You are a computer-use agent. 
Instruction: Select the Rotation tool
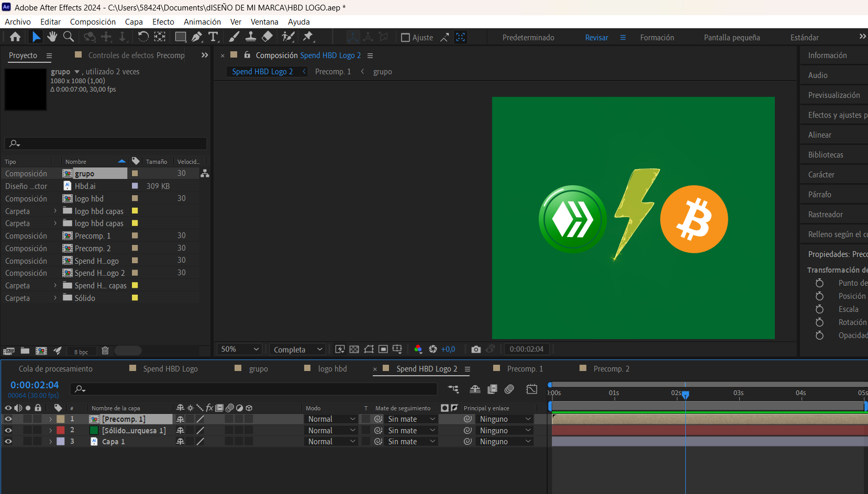click(x=143, y=37)
